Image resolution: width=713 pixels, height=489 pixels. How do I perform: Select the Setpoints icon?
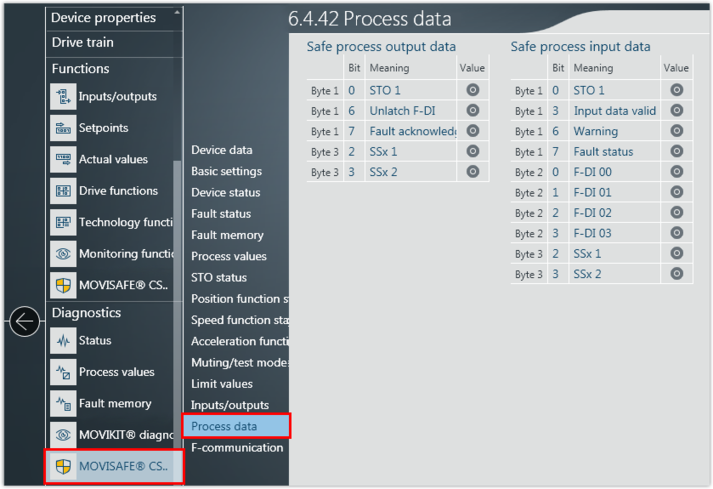coord(63,128)
